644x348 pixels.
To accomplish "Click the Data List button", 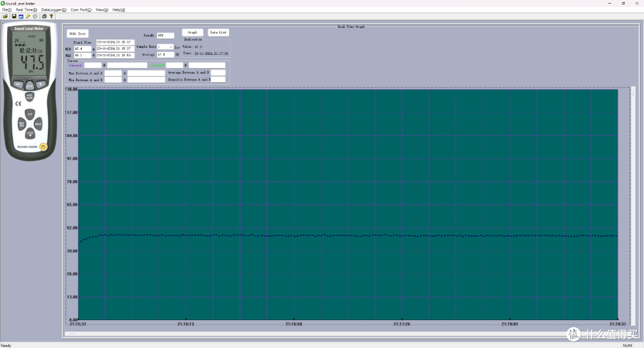I will pyautogui.click(x=218, y=32).
